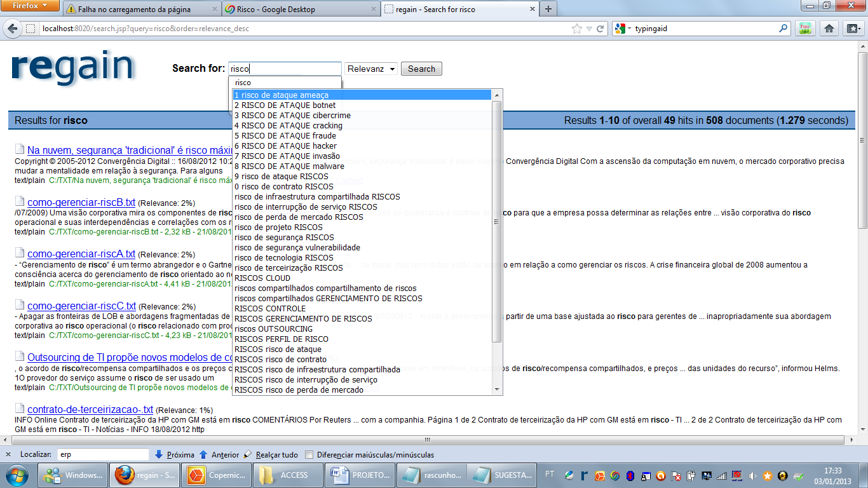The height and width of the screenshot is (488, 868).
Task: Click the power plug tray icon
Action: (x=691, y=475)
